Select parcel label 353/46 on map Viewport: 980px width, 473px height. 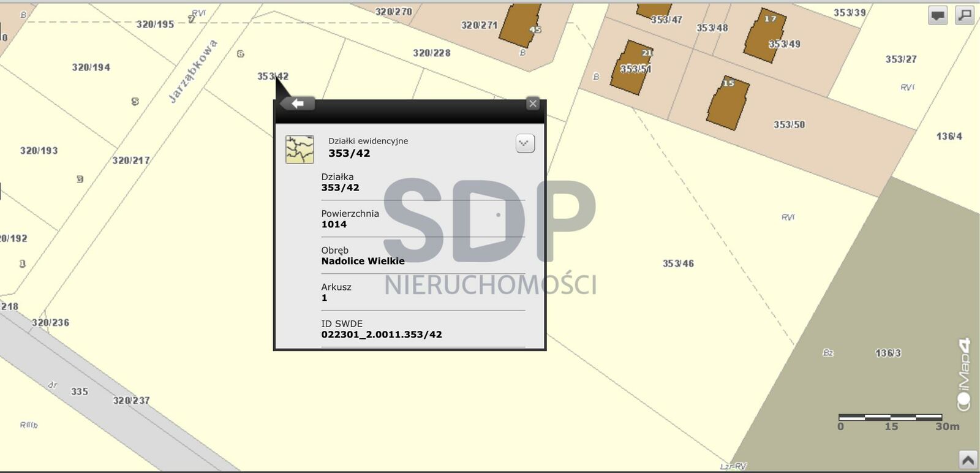[x=678, y=263]
